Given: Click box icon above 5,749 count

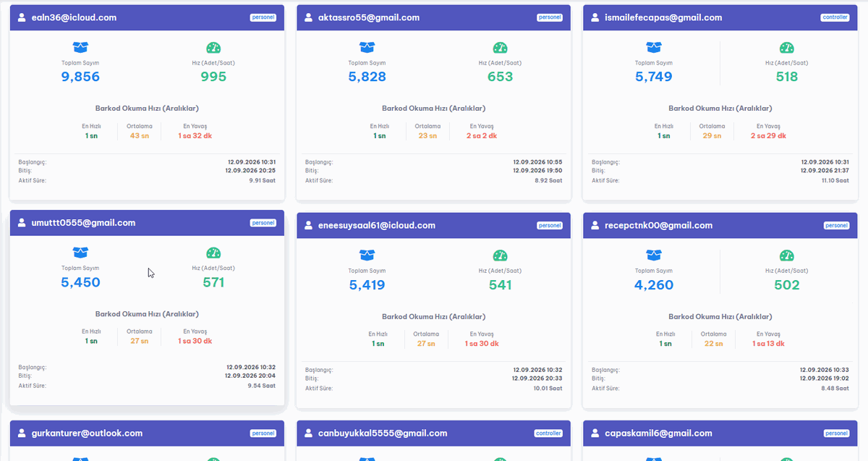Looking at the screenshot, I should pyautogui.click(x=654, y=48).
